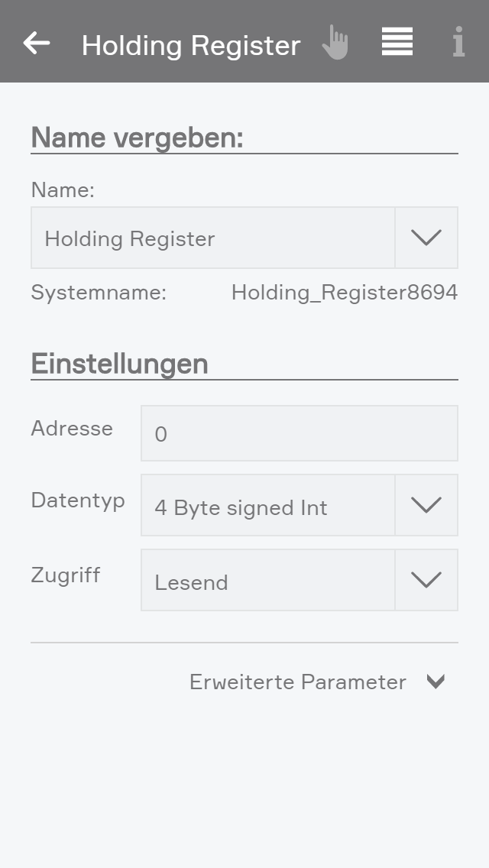Click the 'Adresse' label

coord(72,429)
